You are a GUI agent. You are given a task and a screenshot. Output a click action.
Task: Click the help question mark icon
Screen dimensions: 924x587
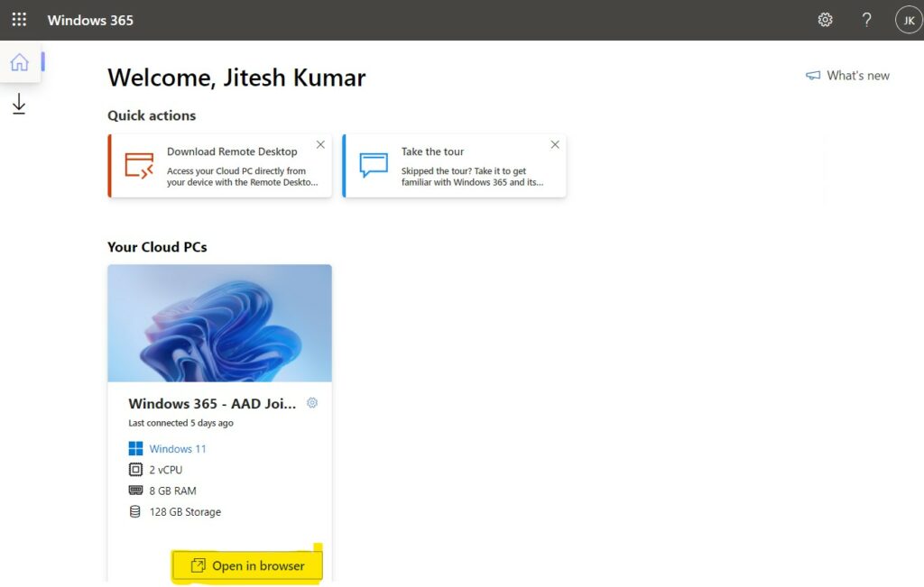866,20
